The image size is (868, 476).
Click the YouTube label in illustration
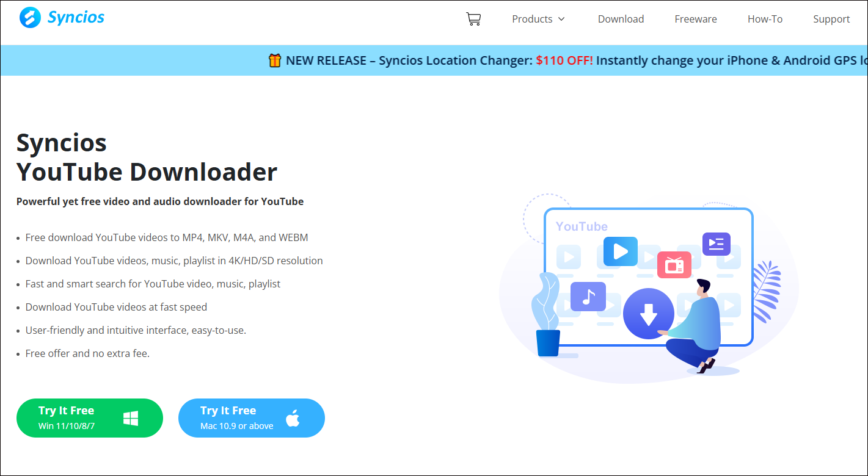pos(582,226)
